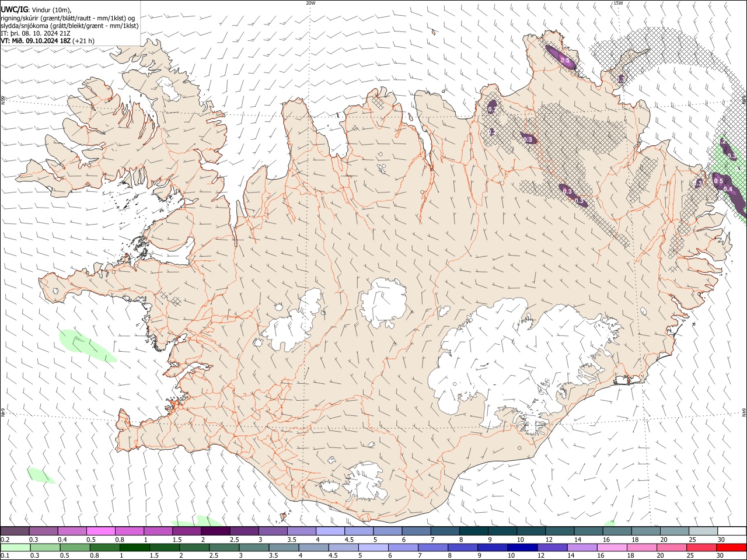Click the snow legend swatch between 1 and 1.5
This screenshot has width=747, height=560.
[x=158, y=531]
